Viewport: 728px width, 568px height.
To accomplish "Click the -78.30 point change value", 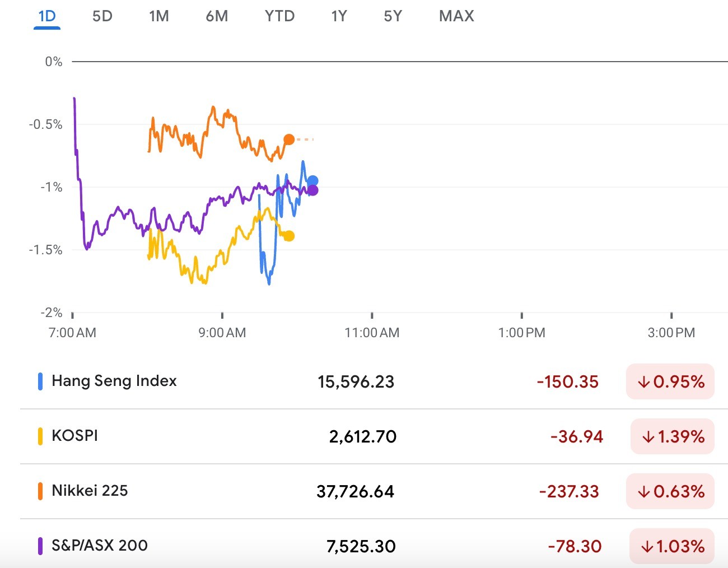I will pos(575,547).
